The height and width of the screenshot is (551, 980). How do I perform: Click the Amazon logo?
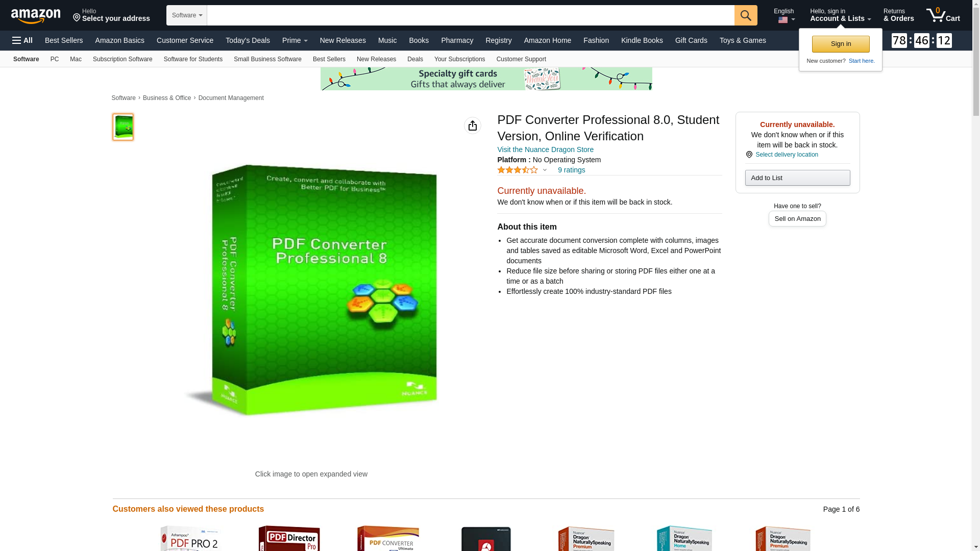click(36, 16)
